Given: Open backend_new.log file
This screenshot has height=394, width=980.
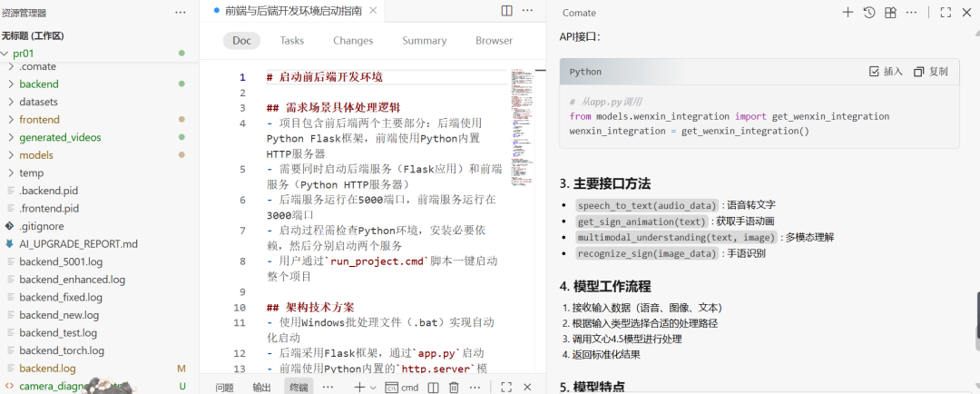Looking at the screenshot, I should click(x=100, y=315).
